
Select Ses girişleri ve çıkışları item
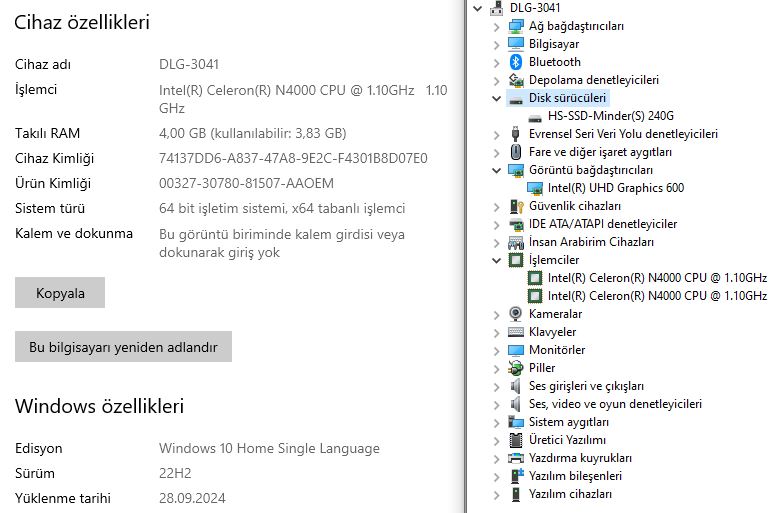(x=586, y=386)
